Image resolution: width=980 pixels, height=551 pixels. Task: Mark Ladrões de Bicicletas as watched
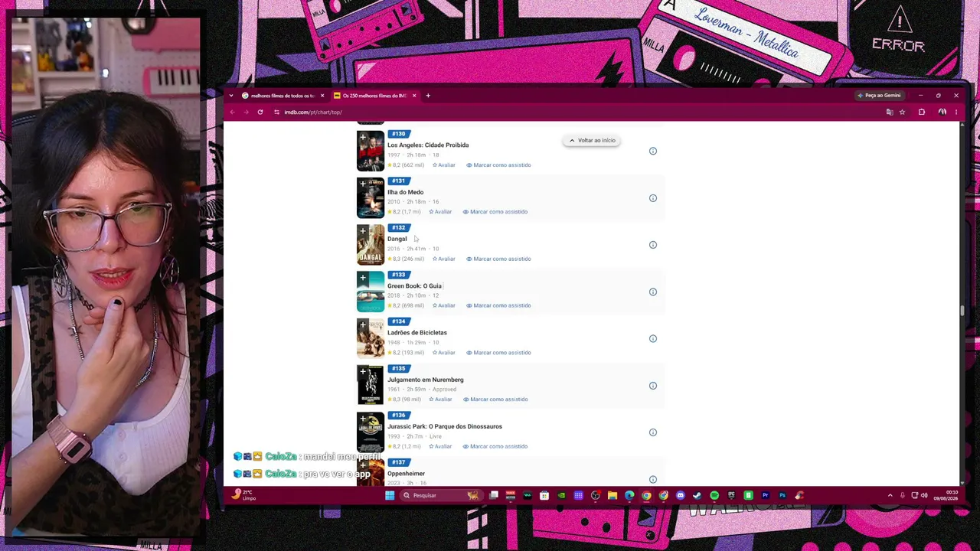pyautogui.click(x=498, y=353)
